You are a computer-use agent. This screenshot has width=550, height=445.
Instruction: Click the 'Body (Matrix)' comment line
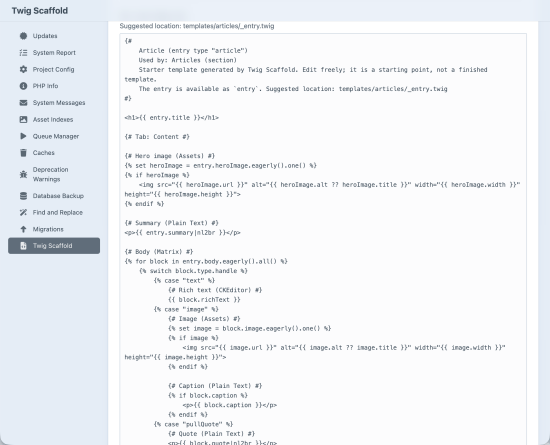[x=159, y=252]
